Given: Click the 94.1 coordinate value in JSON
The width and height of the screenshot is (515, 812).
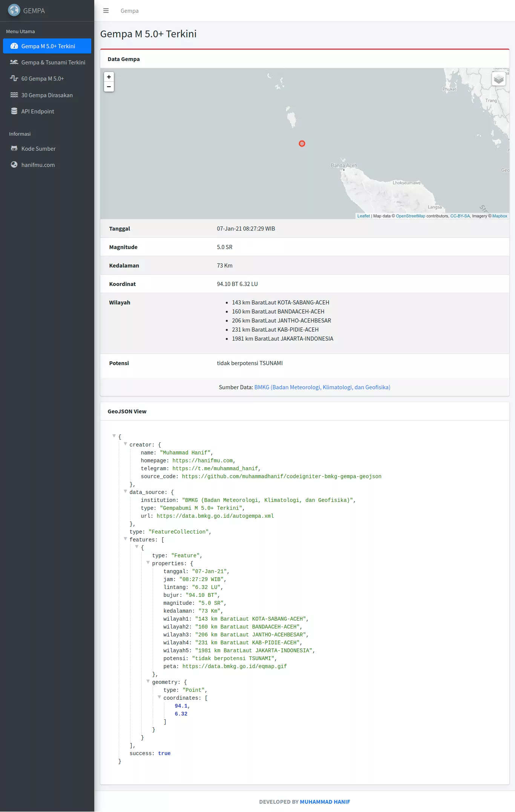Looking at the screenshot, I should pos(181,706).
